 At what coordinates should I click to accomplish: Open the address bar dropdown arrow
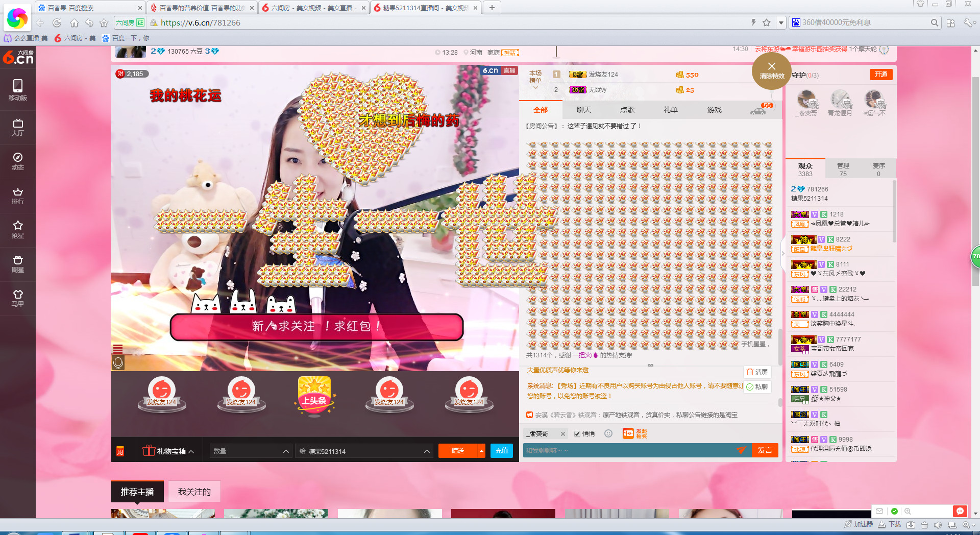coord(780,22)
